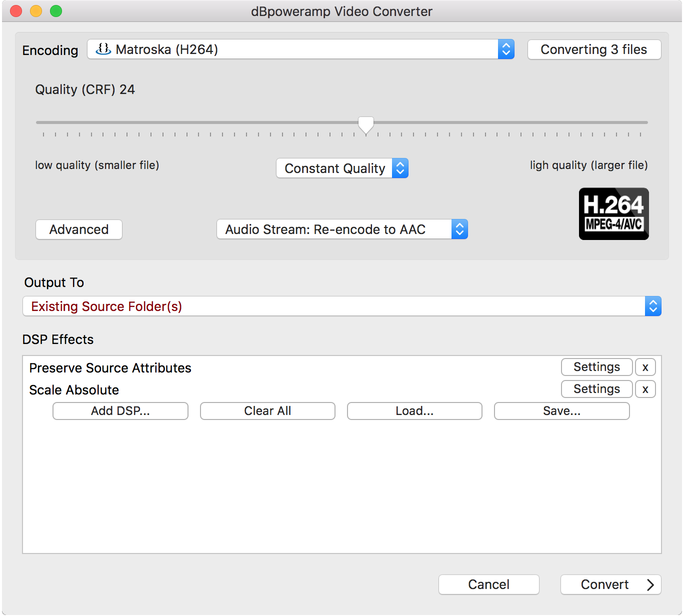Click the green zoom window button
Image resolution: width=683 pixels, height=616 pixels.
click(56, 11)
